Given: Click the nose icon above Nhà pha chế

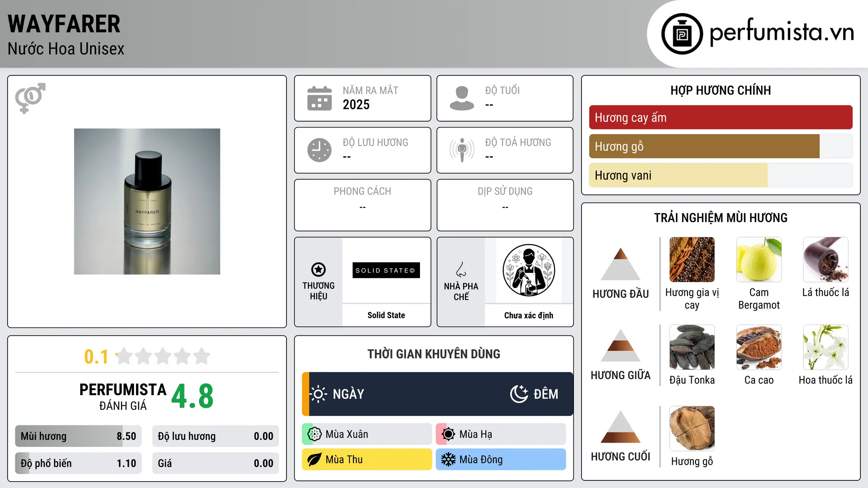Looking at the screenshot, I should (461, 269).
